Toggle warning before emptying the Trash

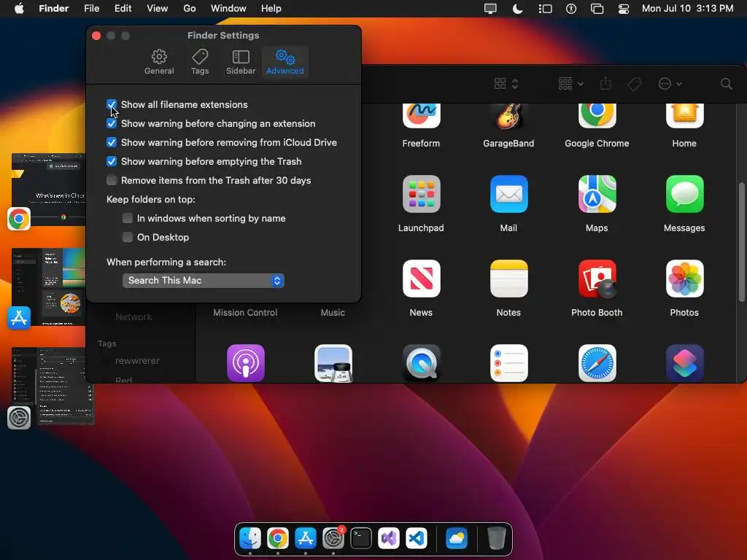[x=112, y=161]
